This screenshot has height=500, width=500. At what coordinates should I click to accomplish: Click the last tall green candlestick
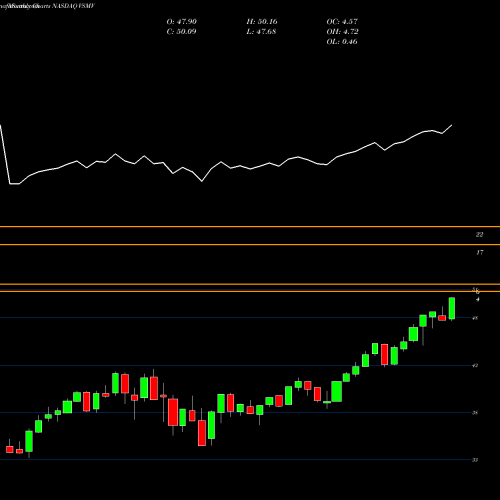tap(452, 308)
